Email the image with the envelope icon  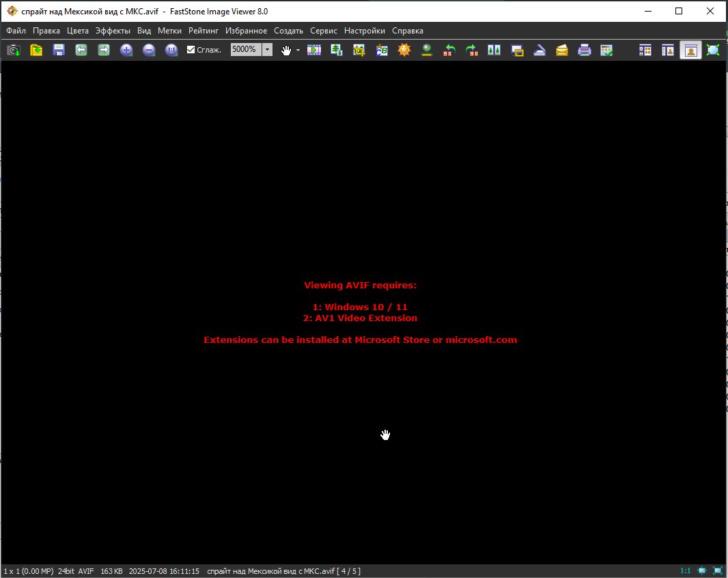[562, 50]
